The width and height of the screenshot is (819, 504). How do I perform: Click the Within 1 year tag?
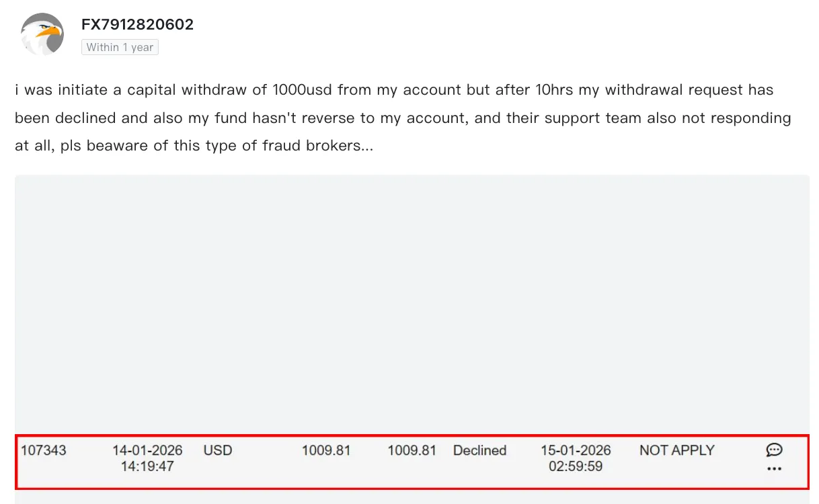point(120,47)
